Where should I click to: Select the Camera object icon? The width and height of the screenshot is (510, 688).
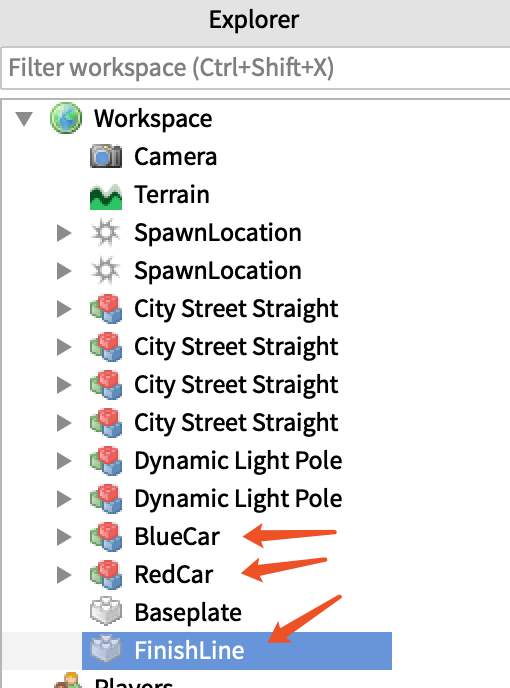pyautogui.click(x=106, y=156)
